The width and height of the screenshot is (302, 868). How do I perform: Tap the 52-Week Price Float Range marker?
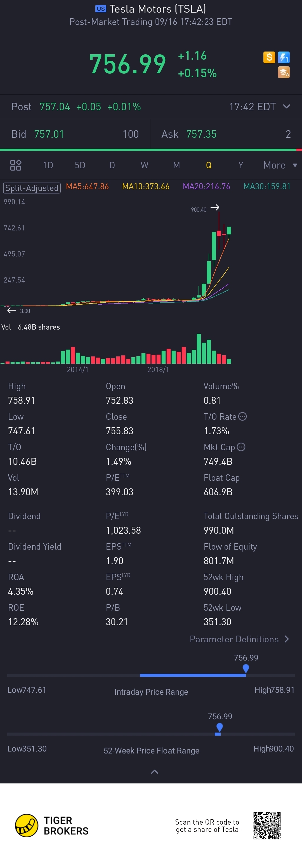pos(220,727)
